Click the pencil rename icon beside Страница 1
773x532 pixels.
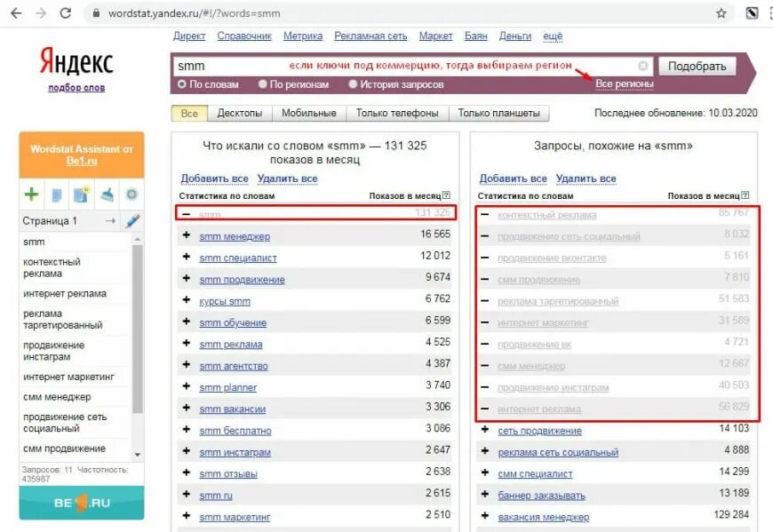click(x=132, y=220)
